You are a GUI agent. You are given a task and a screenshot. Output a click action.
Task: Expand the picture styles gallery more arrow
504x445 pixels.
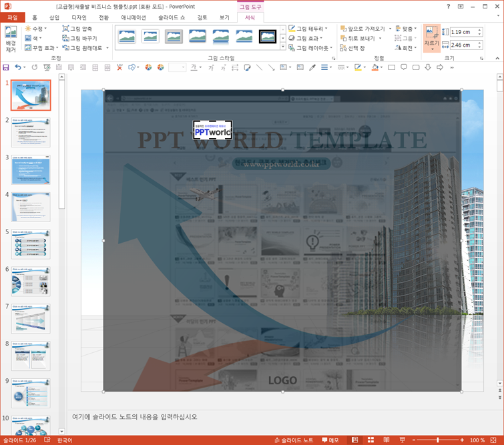point(283,47)
